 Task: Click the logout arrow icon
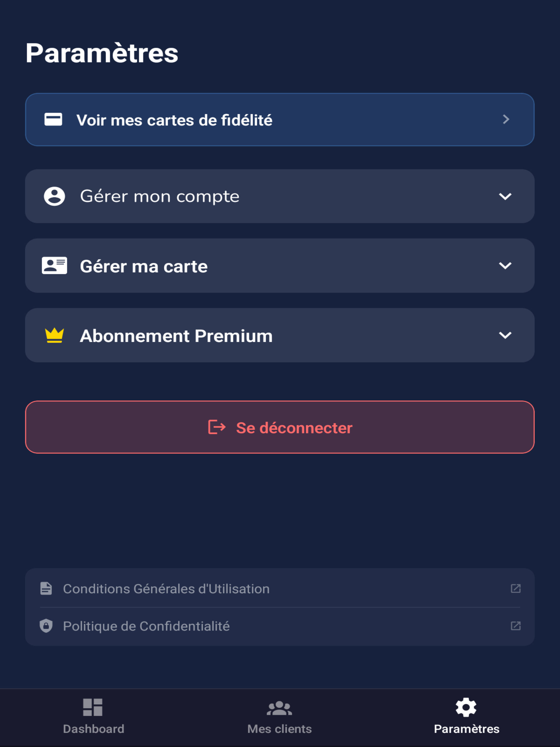[217, 427]
